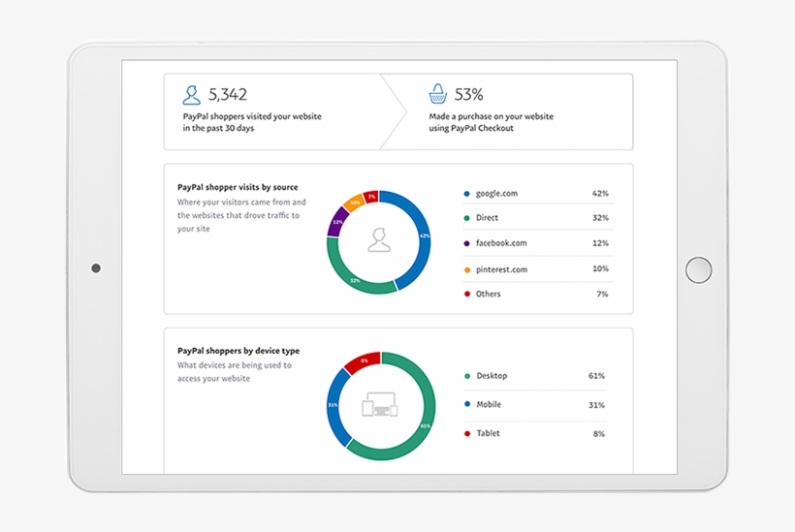The height and width of the screenshot is (532, 795).
Task: Click the 61% value in Desktop row
Action: [x=596, y=376]
